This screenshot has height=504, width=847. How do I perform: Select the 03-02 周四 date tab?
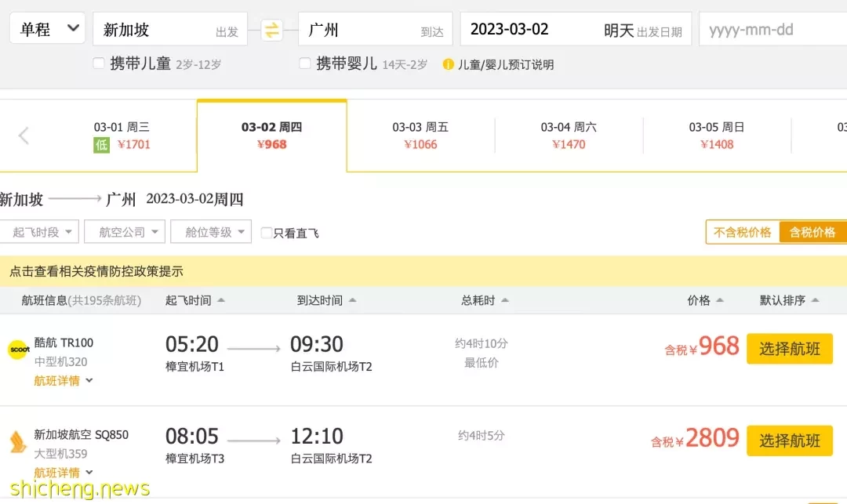tap(271, 136)
